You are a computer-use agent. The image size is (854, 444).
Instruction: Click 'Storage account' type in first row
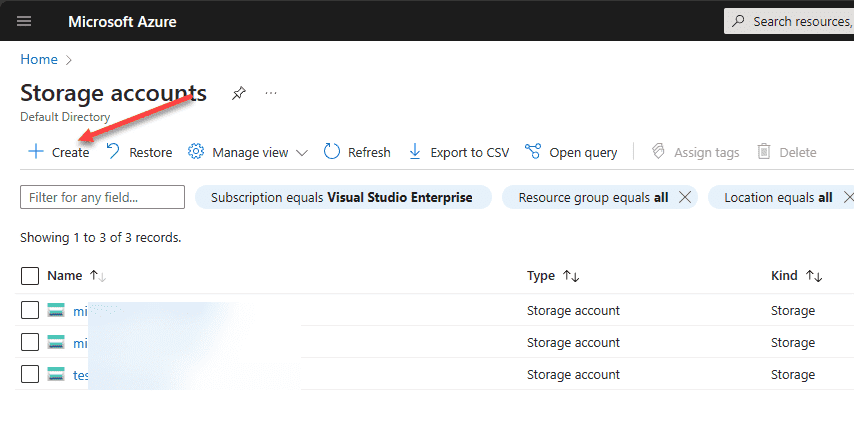click(x=574, y=311)
